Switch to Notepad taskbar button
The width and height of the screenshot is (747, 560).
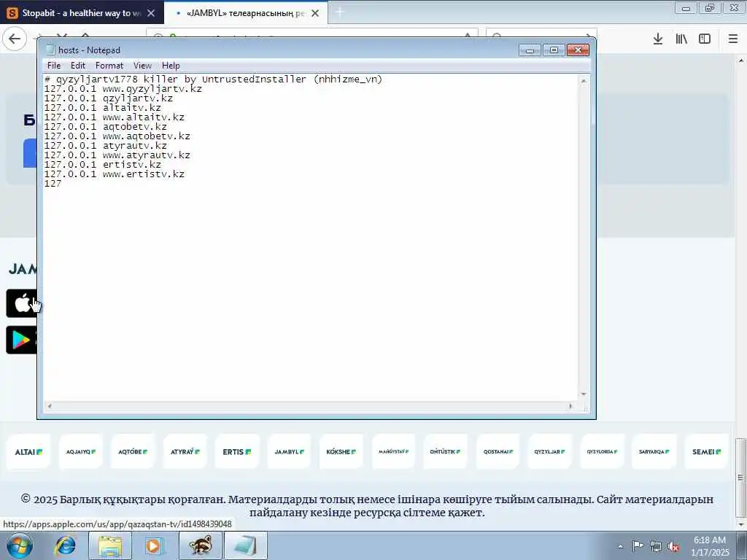pyautogui.click(x=245, y=545)
